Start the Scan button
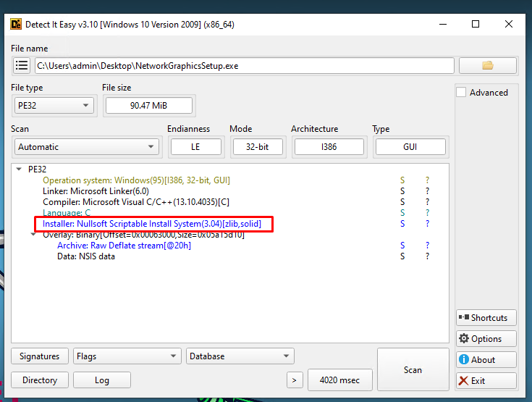Viewport: 532px width, 402px height. click(x=413, y=369)
